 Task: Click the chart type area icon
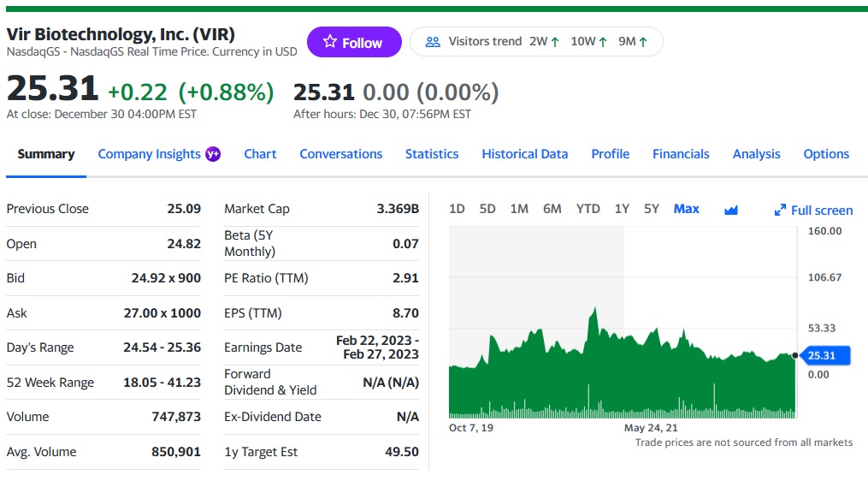pos(730,210)
